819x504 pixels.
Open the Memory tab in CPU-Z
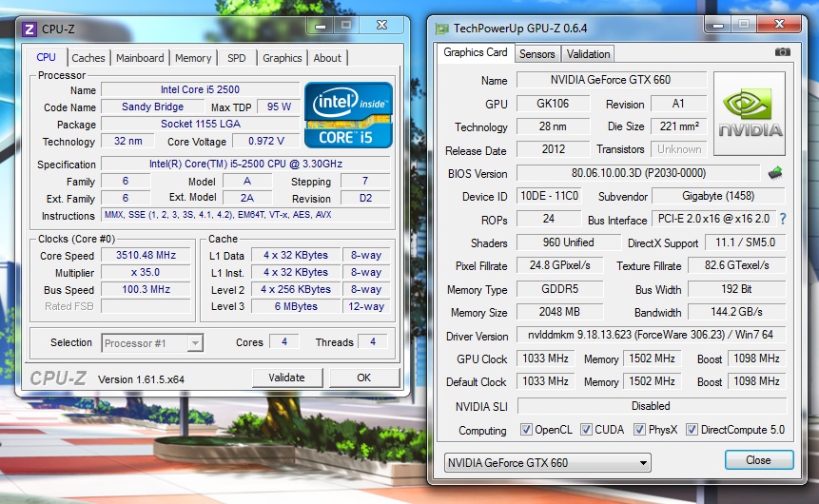click(193, 58)
